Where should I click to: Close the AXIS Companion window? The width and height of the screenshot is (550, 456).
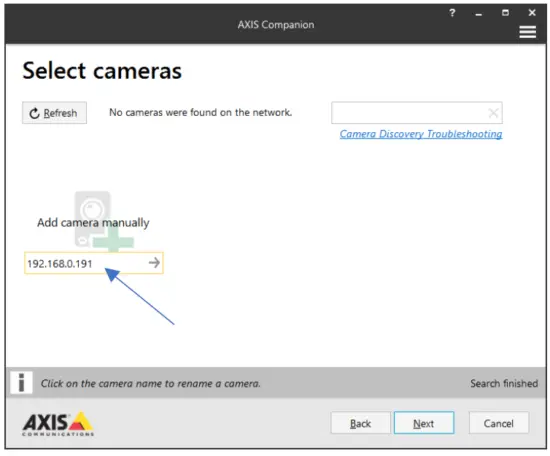coord(532,13)
